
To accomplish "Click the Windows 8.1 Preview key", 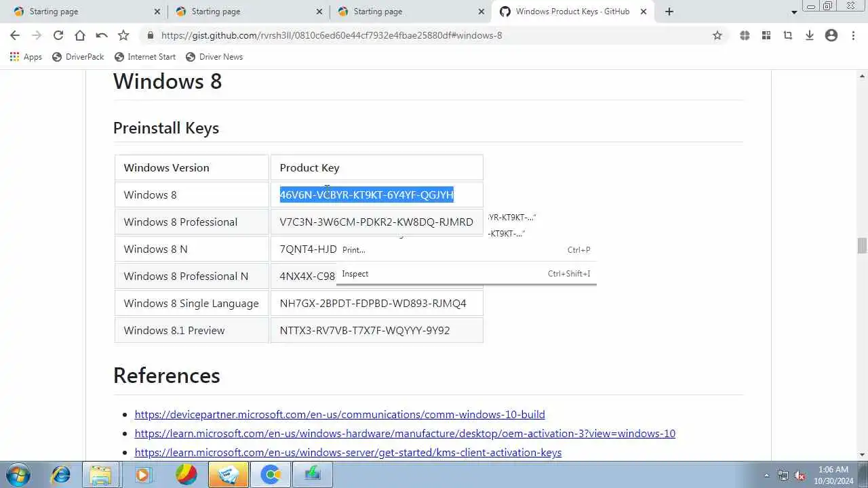I will (365, 330).
